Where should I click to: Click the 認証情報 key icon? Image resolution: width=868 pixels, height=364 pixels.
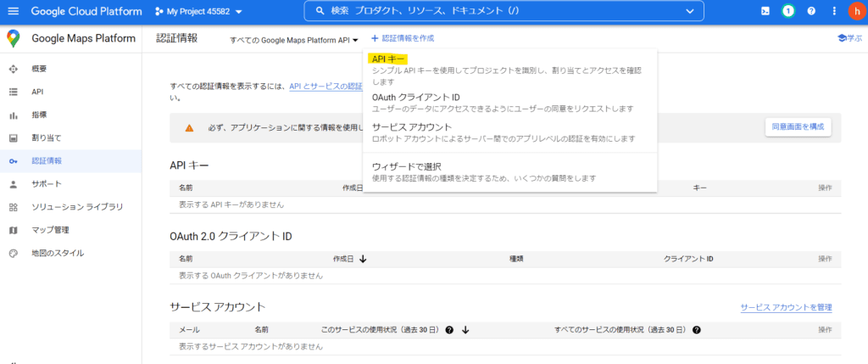point(14,161)
